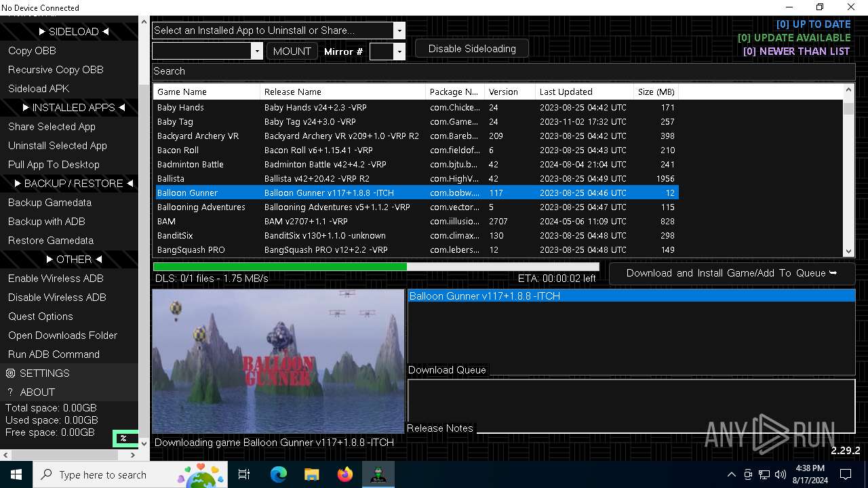This screenshot has height=488, width=868.
Task: Select the Baby Hands game row
Action: (x=416, y=108)
